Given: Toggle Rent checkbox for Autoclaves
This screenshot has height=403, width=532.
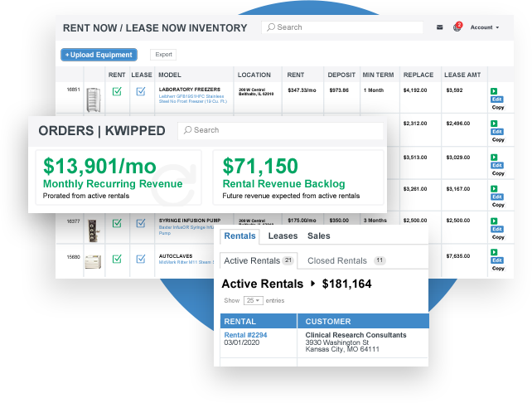Looking at the screenshot, I should click(117, 259).
